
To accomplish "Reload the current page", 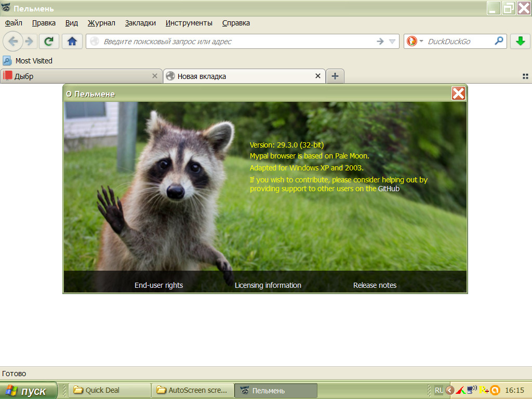I will [x=49, y=42].
